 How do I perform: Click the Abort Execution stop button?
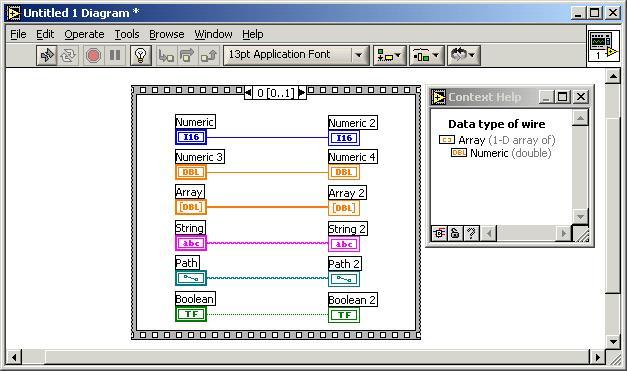[93, 55]
